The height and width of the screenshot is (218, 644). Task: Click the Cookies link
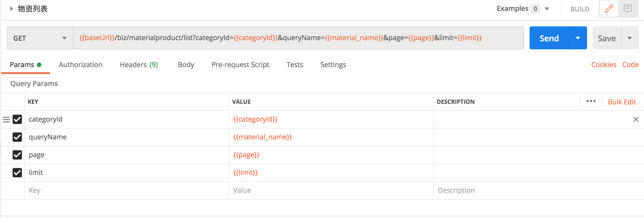603,65
